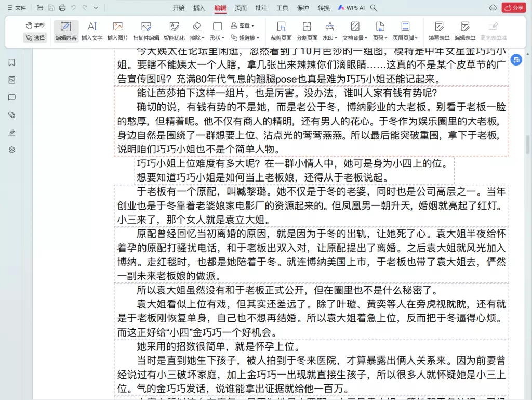Open the signature pen panel in sidebar
The image size is (532, 400).
tap(12, 133)
